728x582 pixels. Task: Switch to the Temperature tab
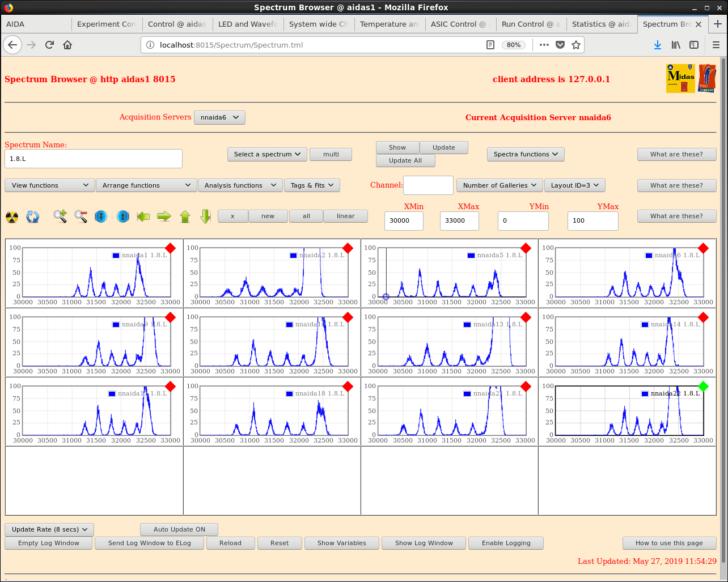pyautogui.click(x=390, y=24)
